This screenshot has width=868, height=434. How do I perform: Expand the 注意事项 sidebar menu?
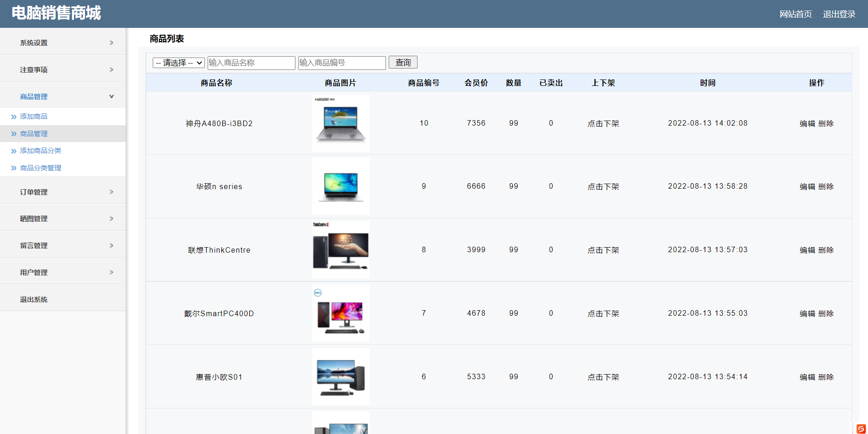pyautogui.click(x=63, y=69)
